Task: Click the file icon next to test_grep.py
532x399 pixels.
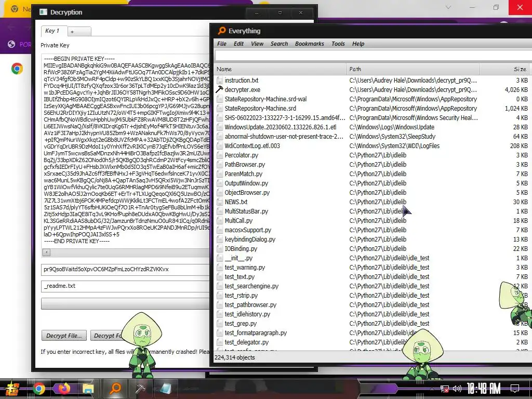Action: pyautogui.click(x=220, y=323)
